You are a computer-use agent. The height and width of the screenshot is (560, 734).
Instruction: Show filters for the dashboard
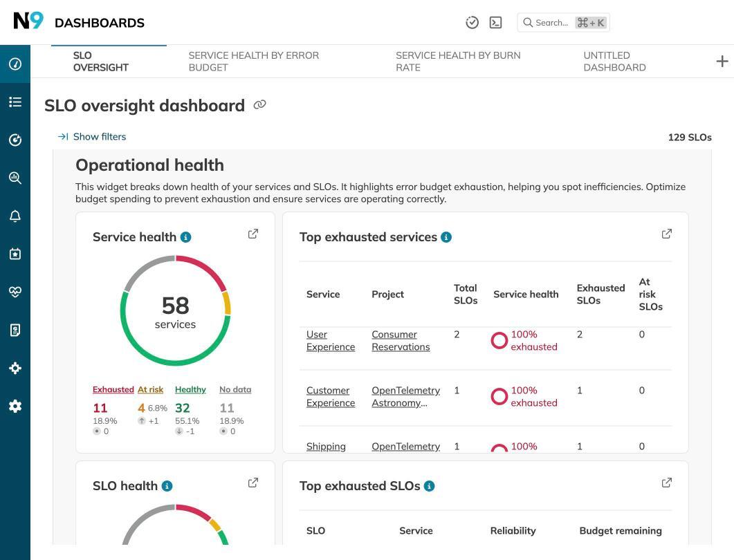coord(92,136)
